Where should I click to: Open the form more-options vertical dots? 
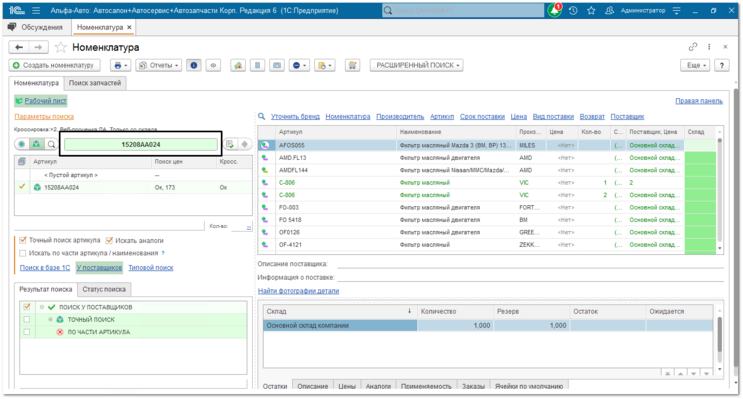(x=709, y=46)
